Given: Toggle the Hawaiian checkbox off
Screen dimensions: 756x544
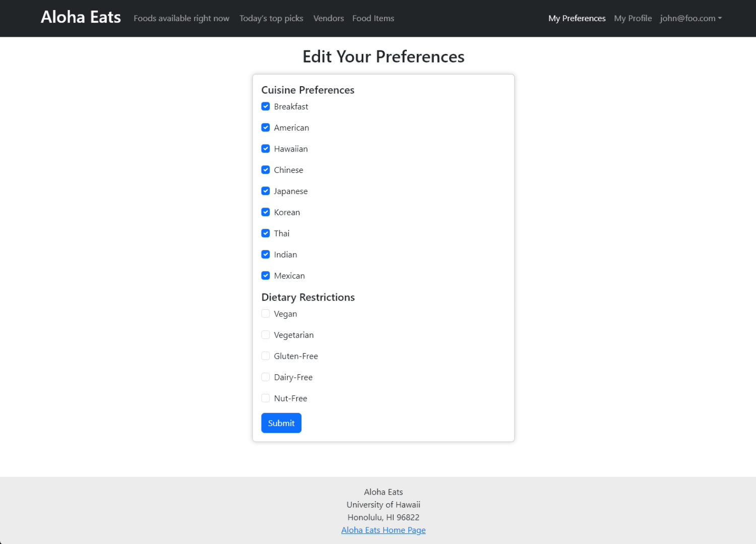Looking at the screenshot, I should tap(266, 149).
